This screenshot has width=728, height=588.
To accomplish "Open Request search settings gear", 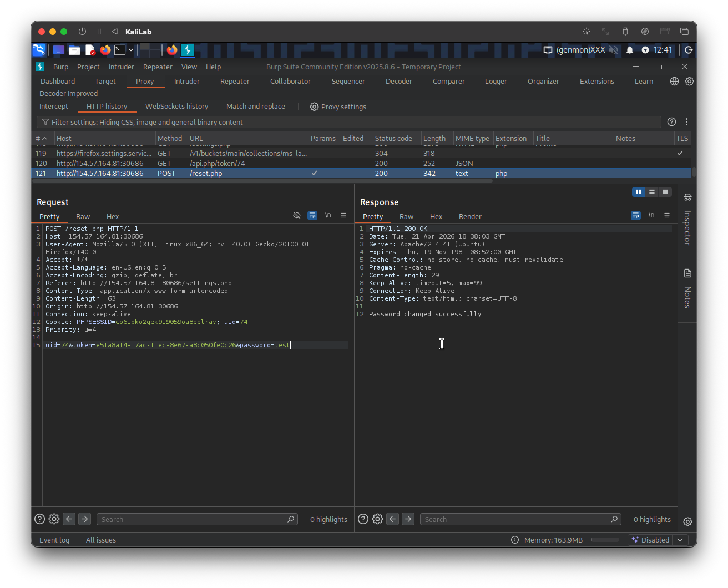I will tap(54, 519).
